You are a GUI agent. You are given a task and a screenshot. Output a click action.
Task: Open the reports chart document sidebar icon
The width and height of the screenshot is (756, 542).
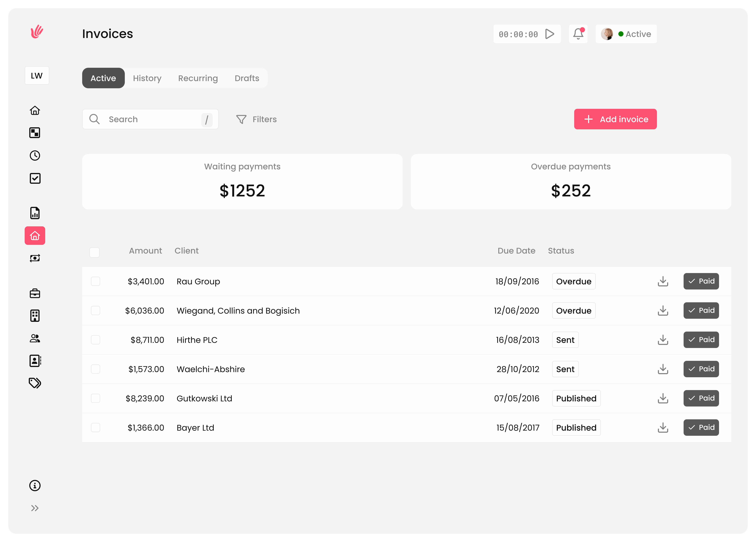[35, 213]
